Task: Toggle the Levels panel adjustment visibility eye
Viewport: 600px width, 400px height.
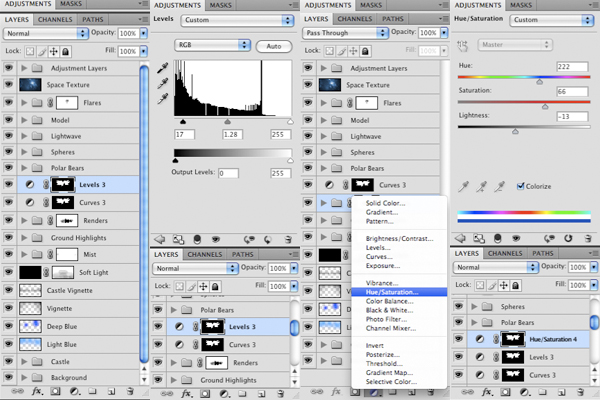Action: point(216,240)
